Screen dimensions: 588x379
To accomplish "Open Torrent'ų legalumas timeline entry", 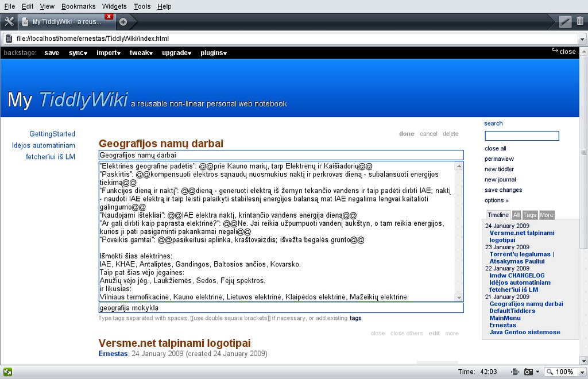I will pos(521,258).
